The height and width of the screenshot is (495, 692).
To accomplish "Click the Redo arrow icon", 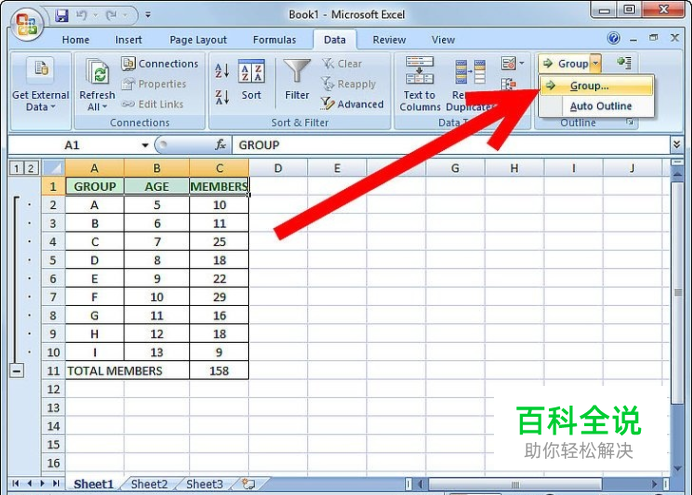I will [x=111, y=15].
